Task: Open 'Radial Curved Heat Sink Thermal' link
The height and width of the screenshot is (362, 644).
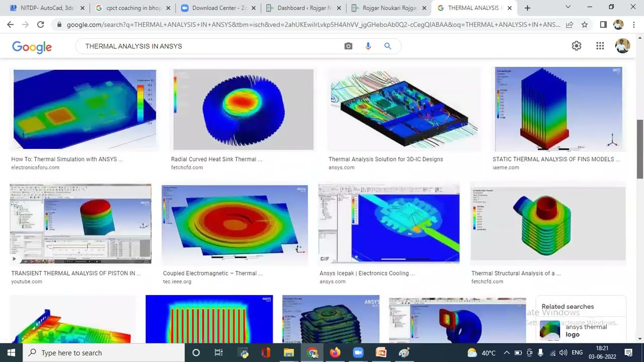Action: [x=216, y=159]
